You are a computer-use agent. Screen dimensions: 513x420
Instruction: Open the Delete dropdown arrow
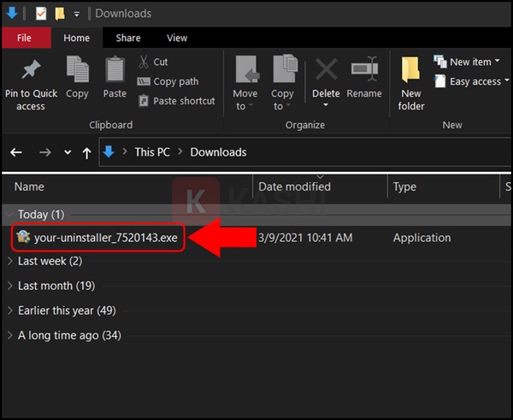coord(326,105)
